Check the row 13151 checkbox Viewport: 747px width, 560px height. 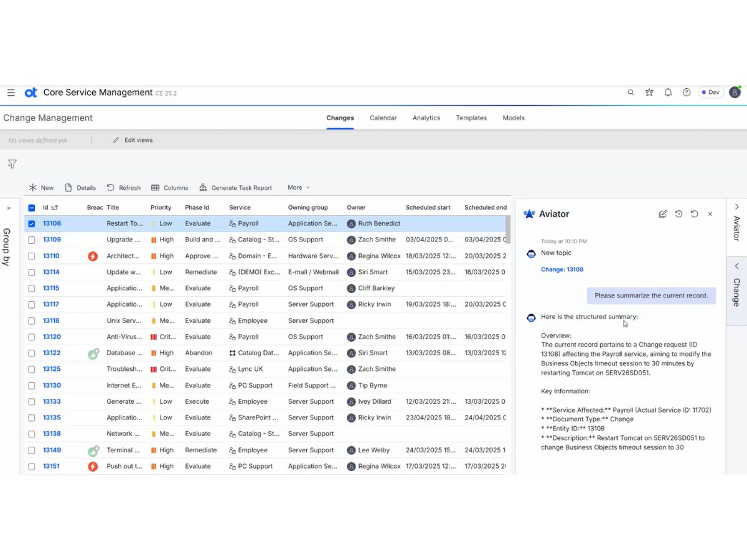coord(32,467)
